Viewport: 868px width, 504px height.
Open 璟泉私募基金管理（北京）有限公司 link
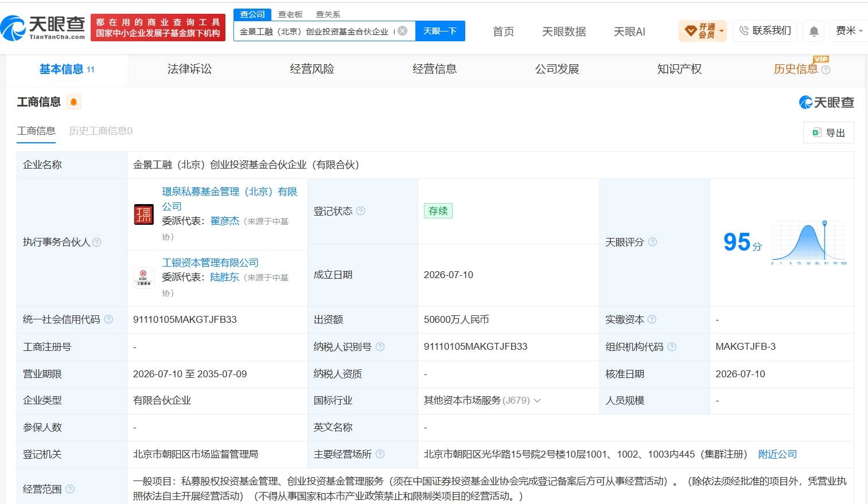229,199
